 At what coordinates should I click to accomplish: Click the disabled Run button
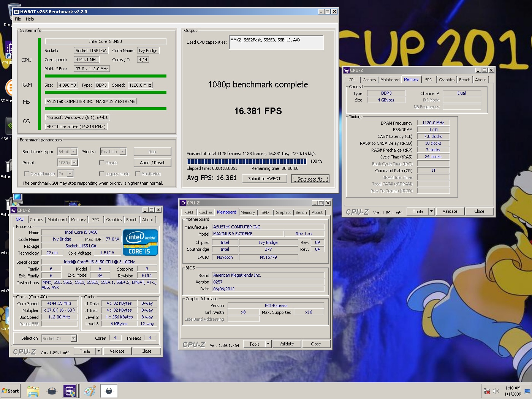(x=152, y=152)
